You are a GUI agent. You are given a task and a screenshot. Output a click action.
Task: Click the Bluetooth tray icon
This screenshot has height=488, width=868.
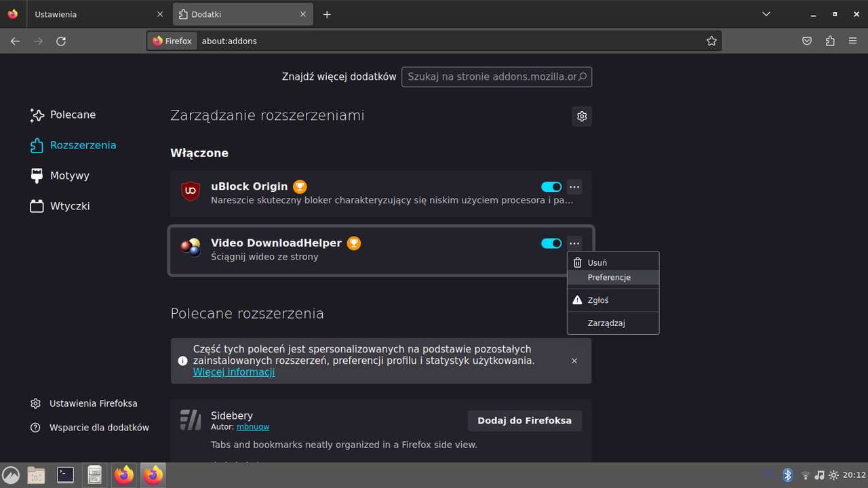(787, 475)
